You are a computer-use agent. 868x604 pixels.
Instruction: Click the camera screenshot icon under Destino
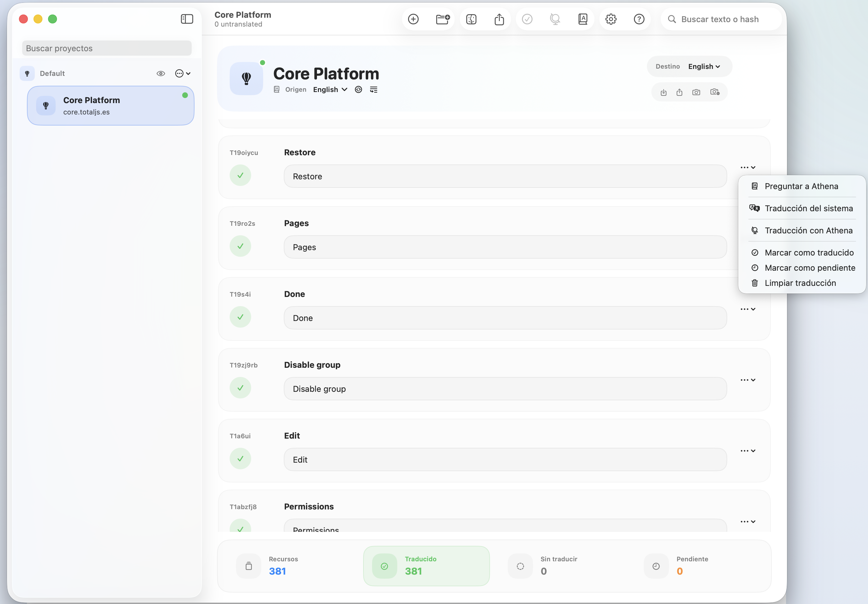pos(696,92)
